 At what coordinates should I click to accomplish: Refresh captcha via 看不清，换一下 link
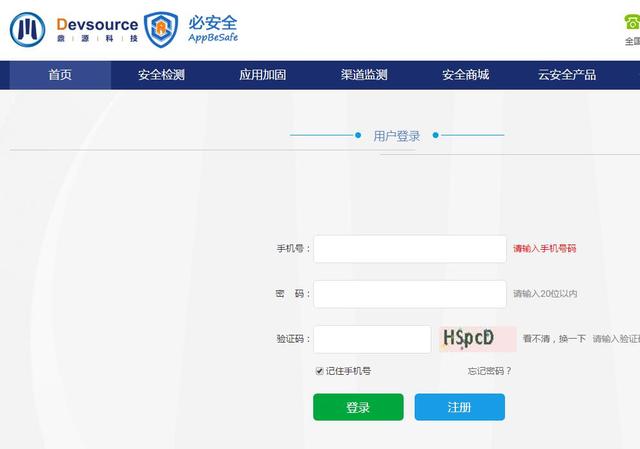tap(553, 340)
